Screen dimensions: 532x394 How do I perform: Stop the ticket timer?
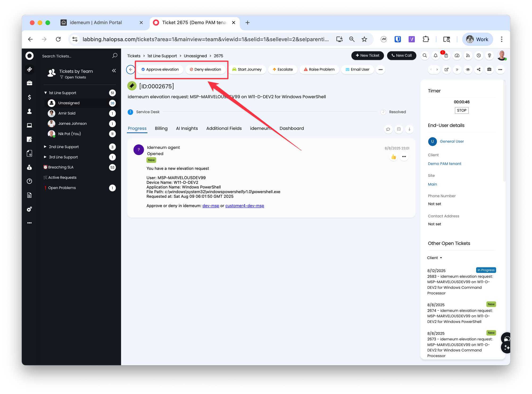pos(462,110)
